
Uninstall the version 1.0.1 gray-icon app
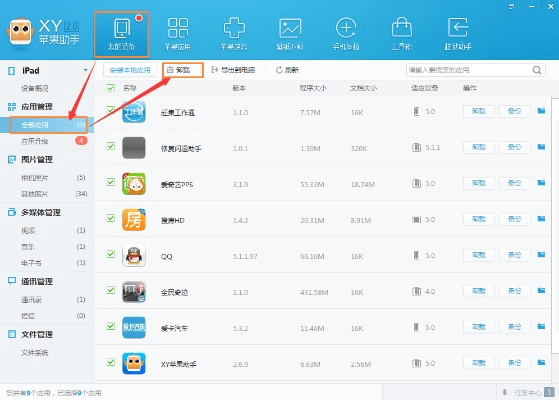(479, 147)
